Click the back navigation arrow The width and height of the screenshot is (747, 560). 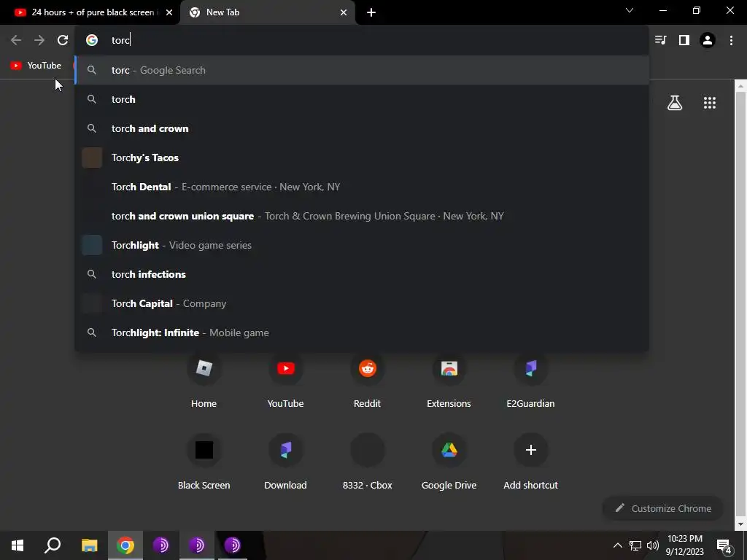coord(16,40)
